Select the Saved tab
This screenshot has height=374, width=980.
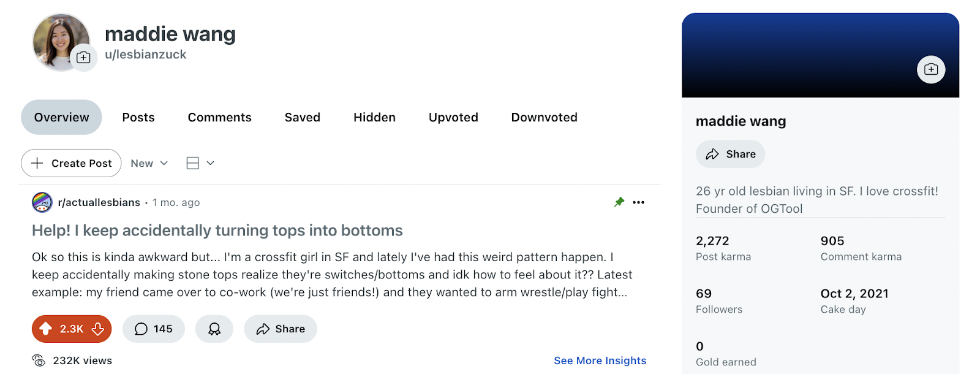tap(302, 117)
